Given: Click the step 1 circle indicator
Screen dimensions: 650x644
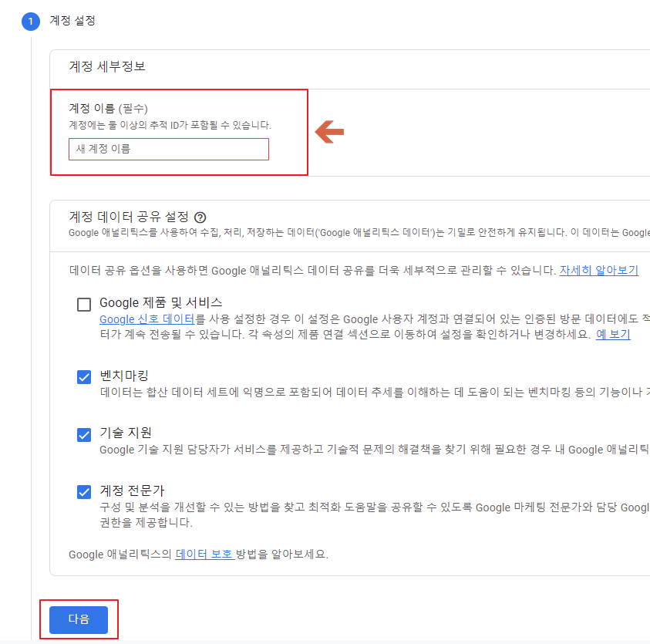Looking at the screenshot, I should [x=30, y=21].
